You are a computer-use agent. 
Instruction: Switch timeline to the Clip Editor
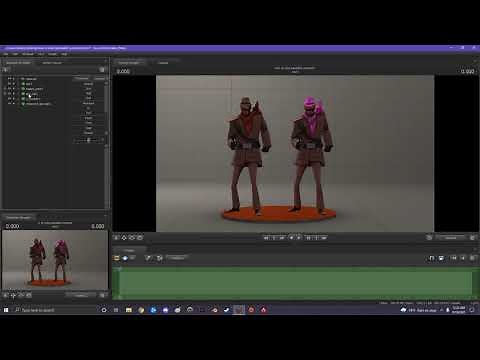tap(116, 258)
